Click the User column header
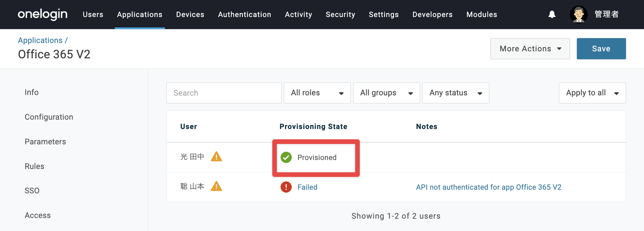This screenshot has height=231, width=644. (x=189, y=127)
